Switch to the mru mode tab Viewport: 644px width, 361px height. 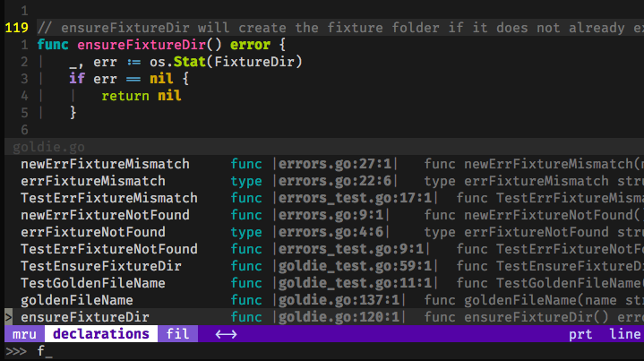tap(24, 334)
